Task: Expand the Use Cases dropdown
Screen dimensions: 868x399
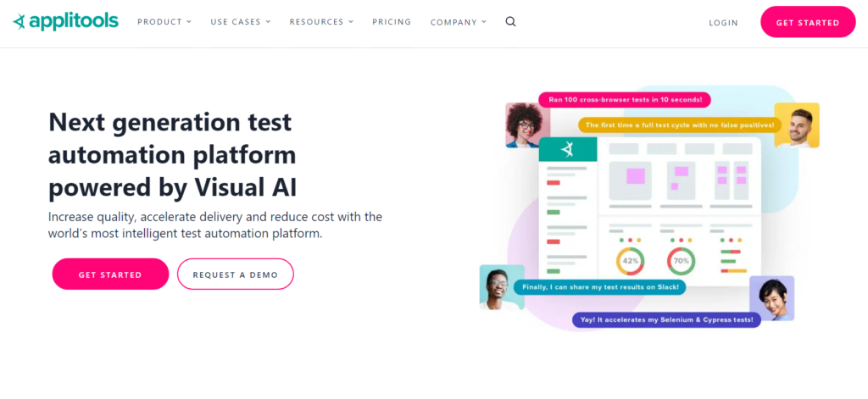Action: pyautogui.click(x=241, y=22)
